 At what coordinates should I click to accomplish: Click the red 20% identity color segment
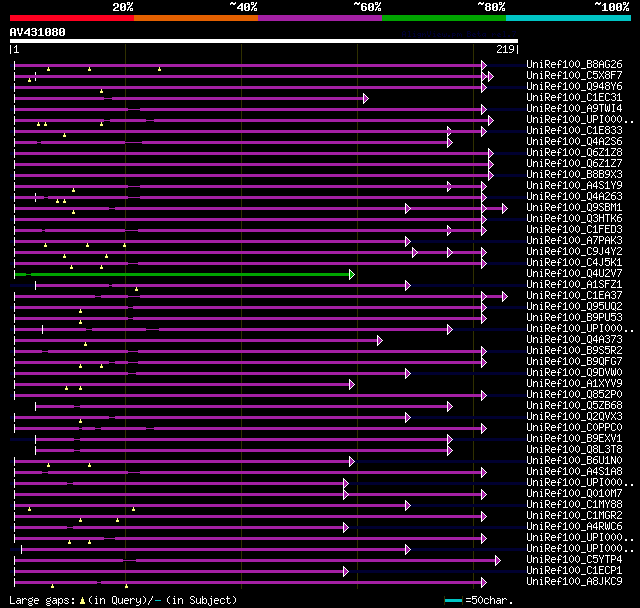click(72, 18)
